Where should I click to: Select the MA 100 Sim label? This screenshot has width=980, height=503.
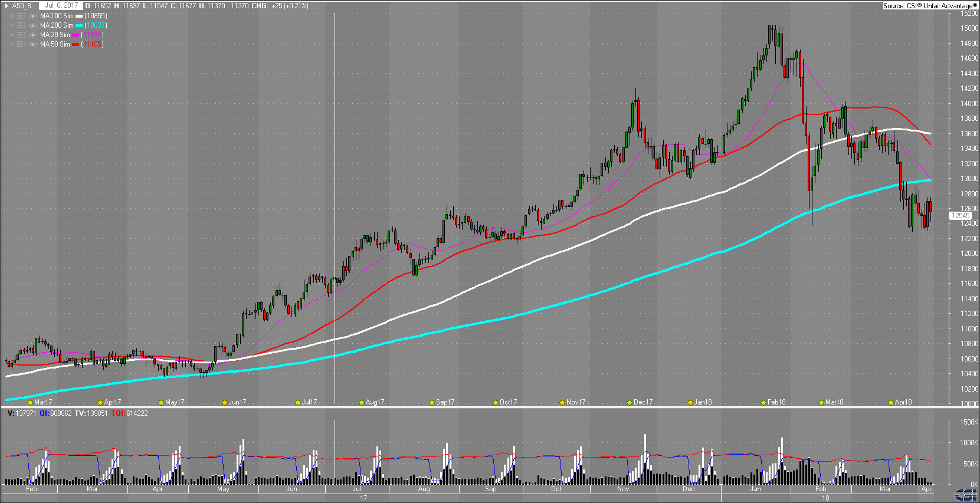pos(57,16)
